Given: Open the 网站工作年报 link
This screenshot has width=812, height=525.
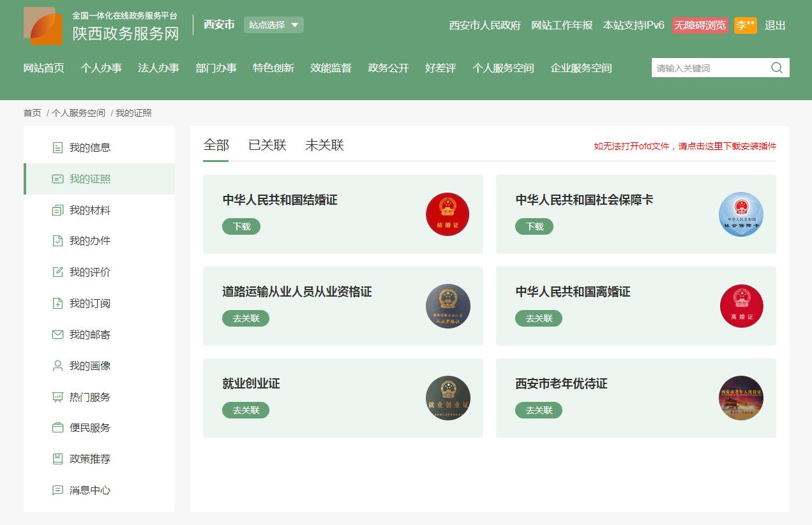Looking at the screenshot, I should pyautogui.click(x=562, y=26).
